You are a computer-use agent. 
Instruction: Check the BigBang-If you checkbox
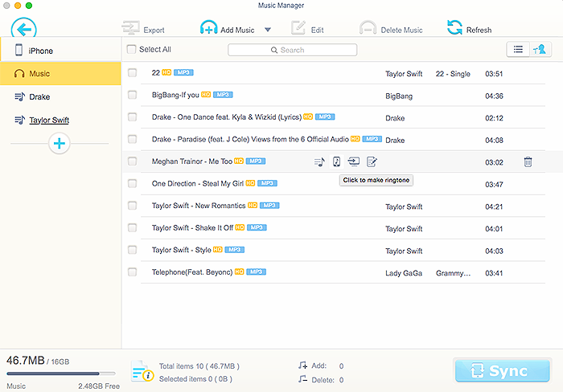click(132, 95)
